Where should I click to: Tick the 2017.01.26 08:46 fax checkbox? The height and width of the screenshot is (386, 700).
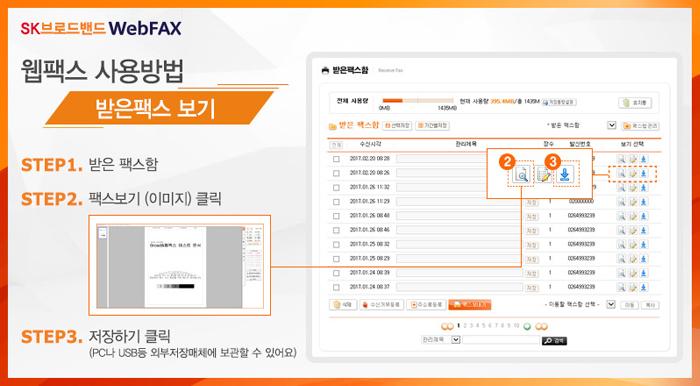[x=336, y=230]
